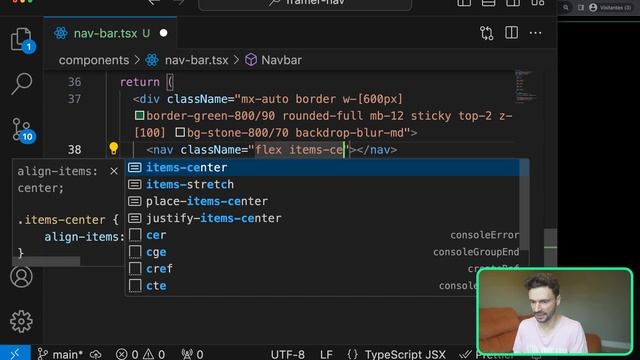Click the closing nav tag
The height and width of the screenshot is (360, 640).
pyautogui.click(x=376, y=150)
